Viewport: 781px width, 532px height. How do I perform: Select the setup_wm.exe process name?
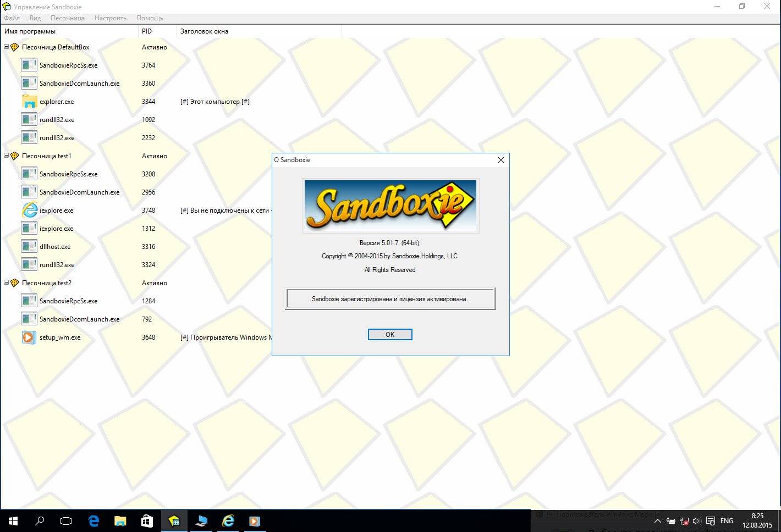click(60, 337)
